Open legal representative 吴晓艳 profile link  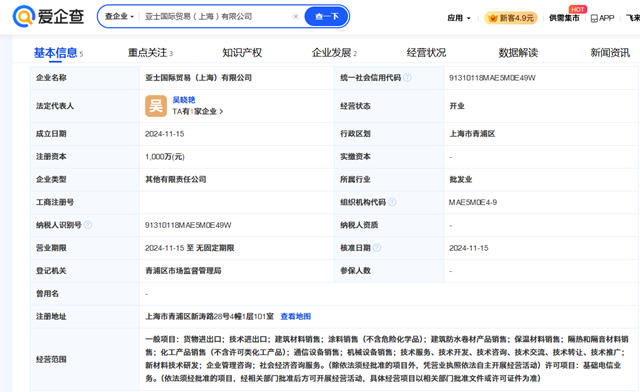coord(184,100)
